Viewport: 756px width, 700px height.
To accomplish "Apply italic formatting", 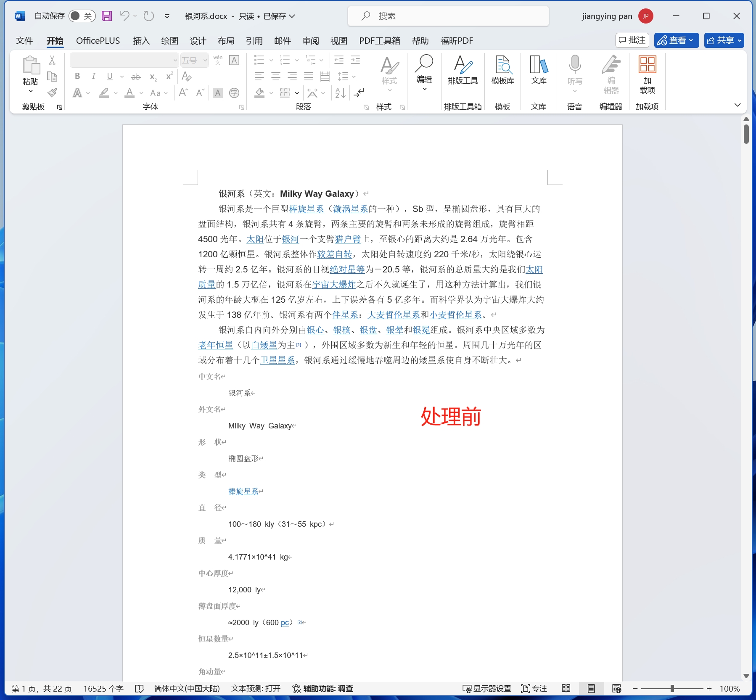I will [93, 76].
